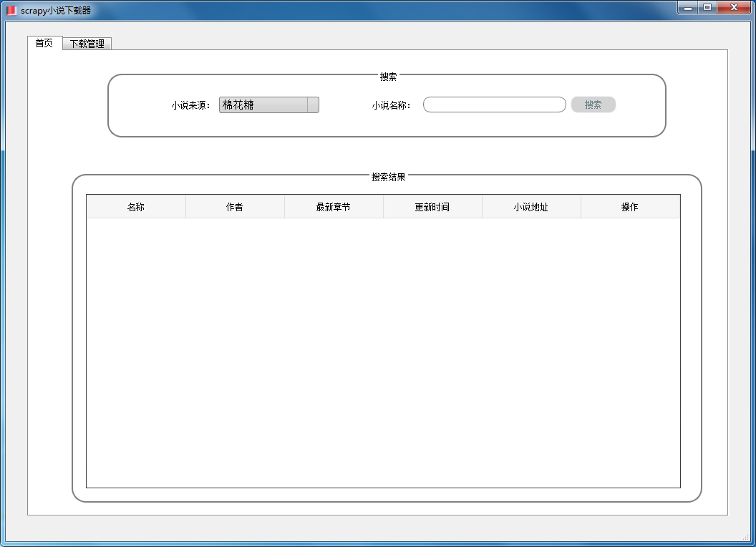Click the 搜索 button

(x=593, y=105)
